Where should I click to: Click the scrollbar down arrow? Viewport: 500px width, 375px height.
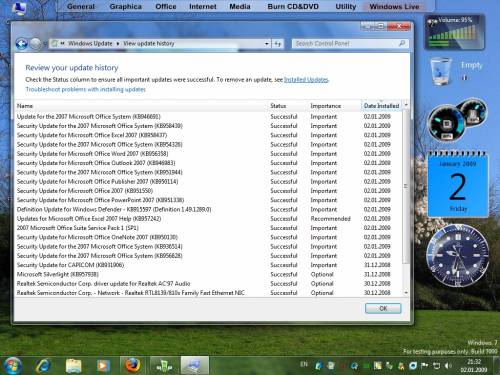pos(406,293)
